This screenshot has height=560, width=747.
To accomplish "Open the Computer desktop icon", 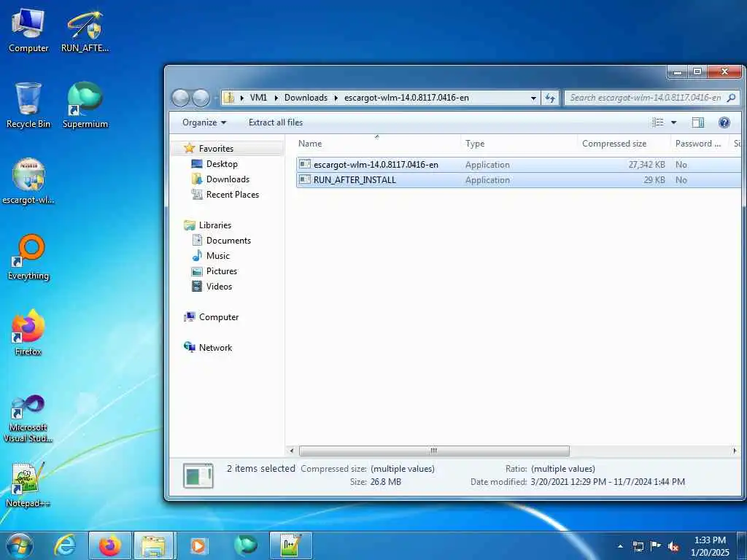I will pos(28,31).
